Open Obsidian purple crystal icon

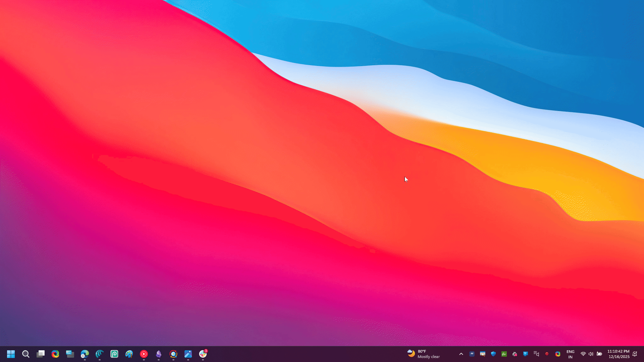click(159, 354)
